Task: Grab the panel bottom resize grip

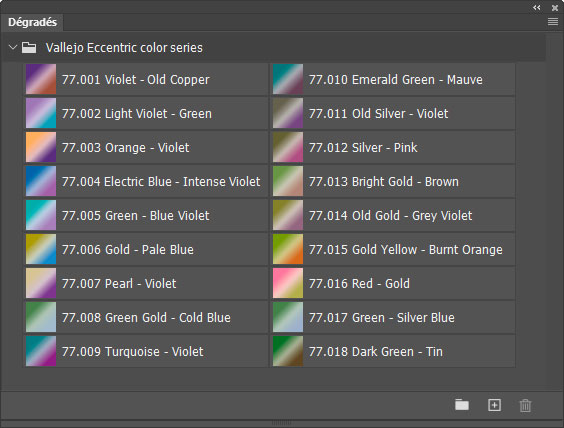Action: pos(282,423)
